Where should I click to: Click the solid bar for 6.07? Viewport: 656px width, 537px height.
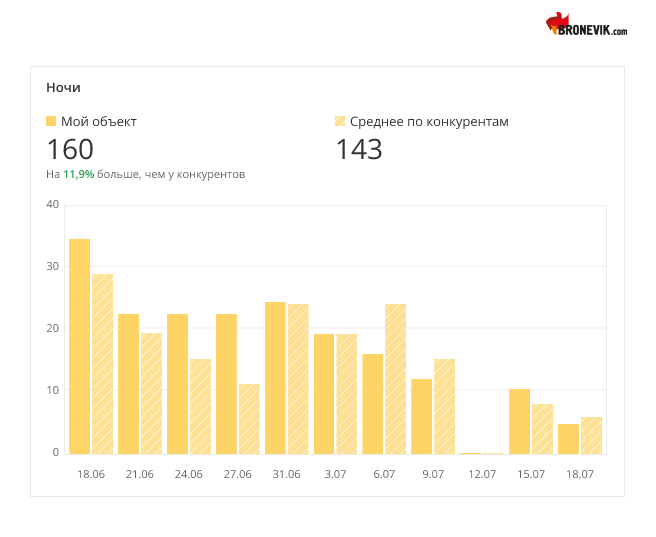373,404
